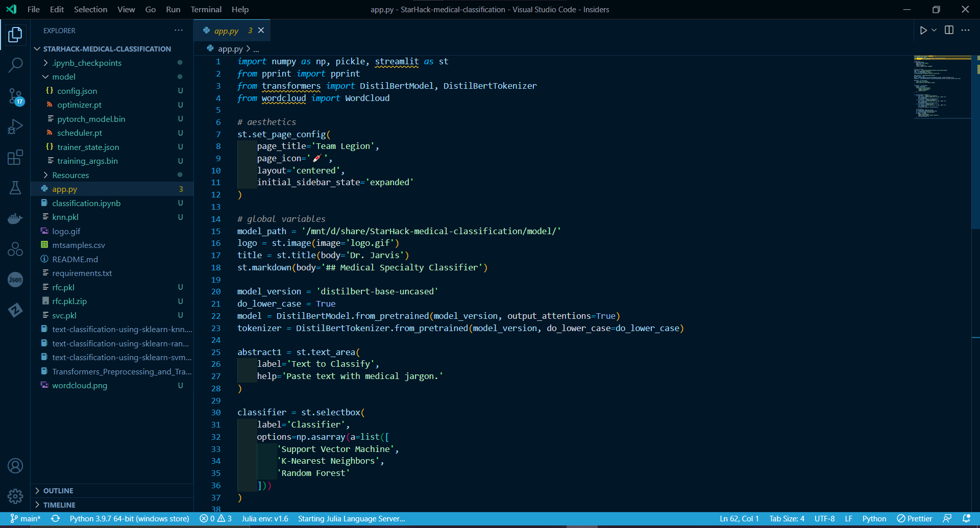Go to line via Ln 62, Col 1
980x528 pixels.
coord(739,518)
